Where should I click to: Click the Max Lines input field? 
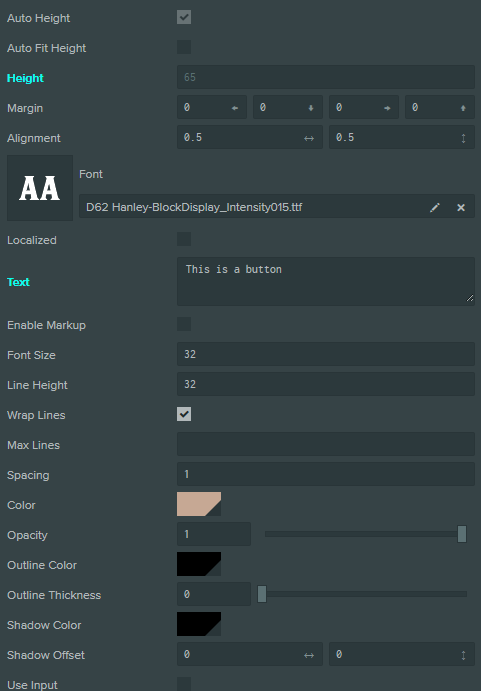[x=326, y=444]
